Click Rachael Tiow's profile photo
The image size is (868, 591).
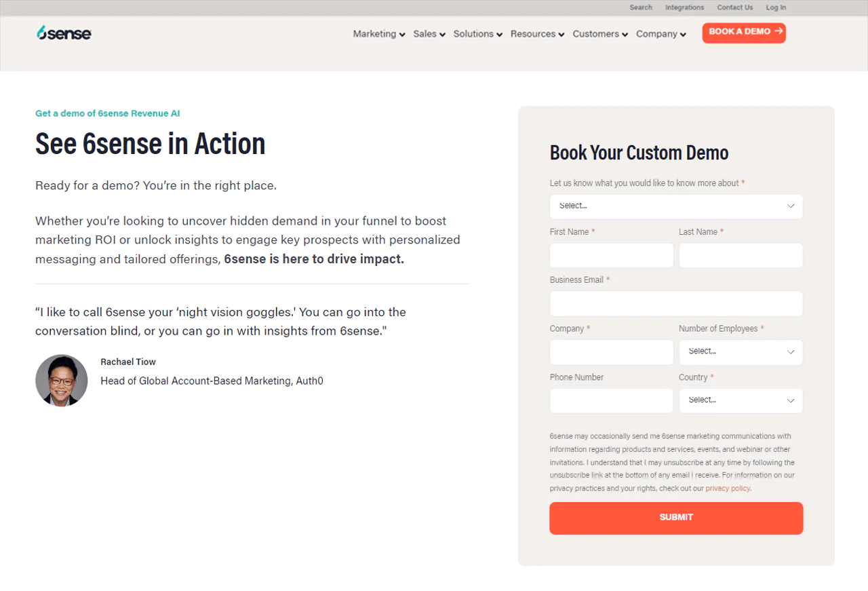pyautogui.click(x=62, y=381)
